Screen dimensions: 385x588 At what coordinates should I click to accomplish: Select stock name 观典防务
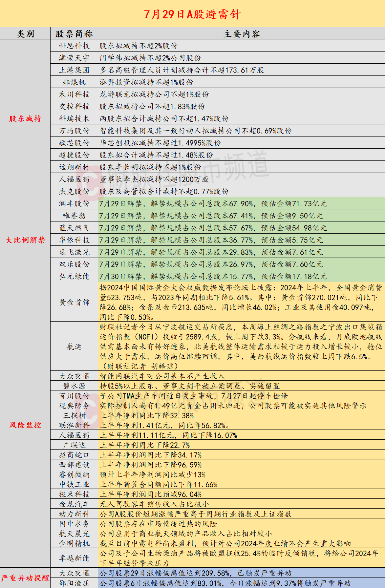pos(74,406)
